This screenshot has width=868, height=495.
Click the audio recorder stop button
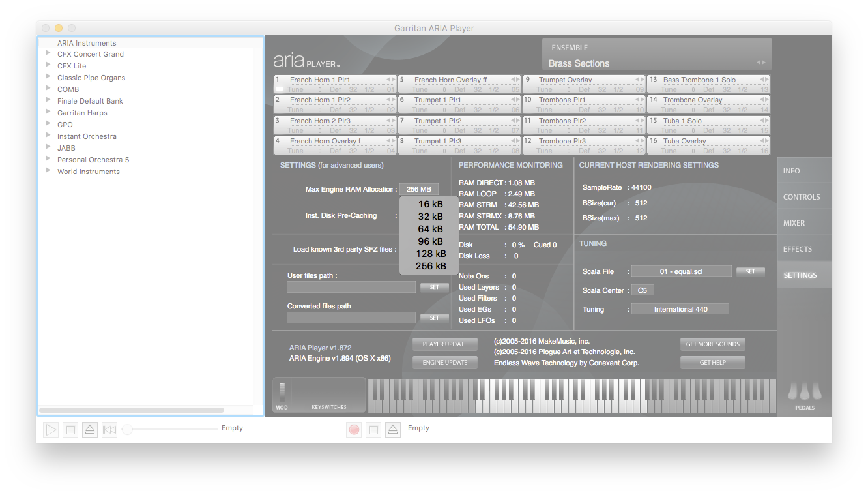(373, 430)
